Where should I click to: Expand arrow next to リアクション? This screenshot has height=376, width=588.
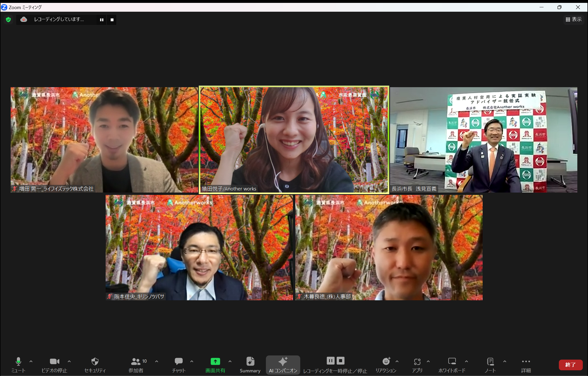click(397, 361)
